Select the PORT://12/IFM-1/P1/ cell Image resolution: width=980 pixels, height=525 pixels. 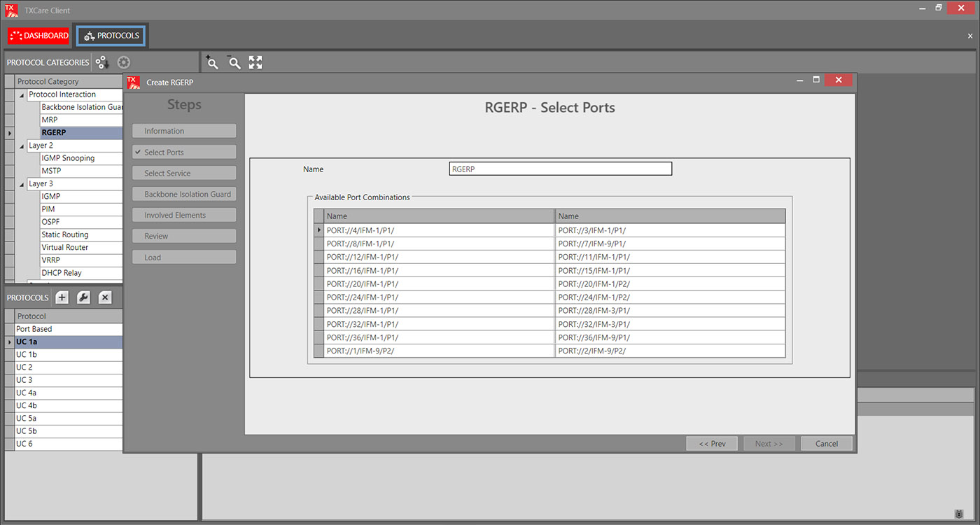(x=439, y=257)
